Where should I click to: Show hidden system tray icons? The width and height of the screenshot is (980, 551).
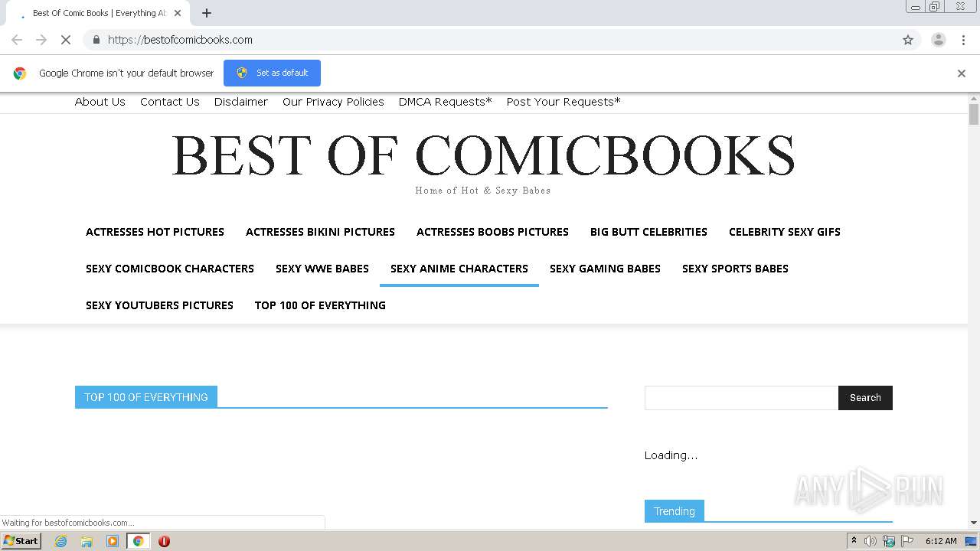click(854, 541)
